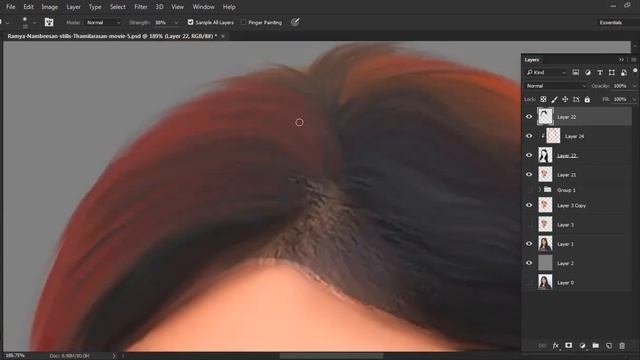Filter layers by smart object icon
This screenshot has height=360, width=640.
click(x=624, y=72)
